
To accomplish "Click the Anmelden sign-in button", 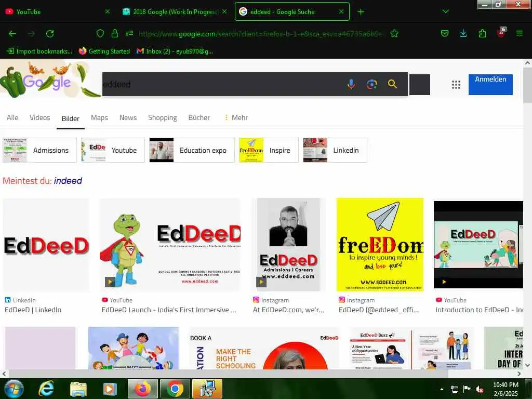I will pos(490,84).
